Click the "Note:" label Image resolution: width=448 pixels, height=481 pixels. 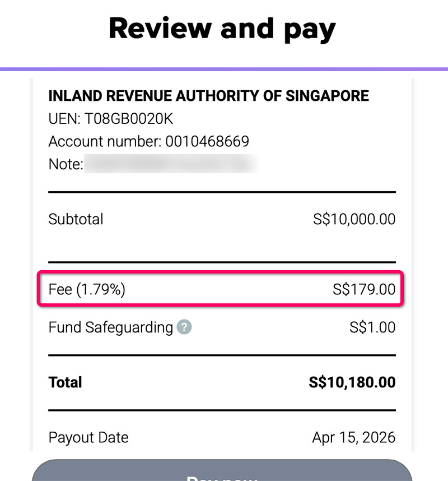click(66, 164)
